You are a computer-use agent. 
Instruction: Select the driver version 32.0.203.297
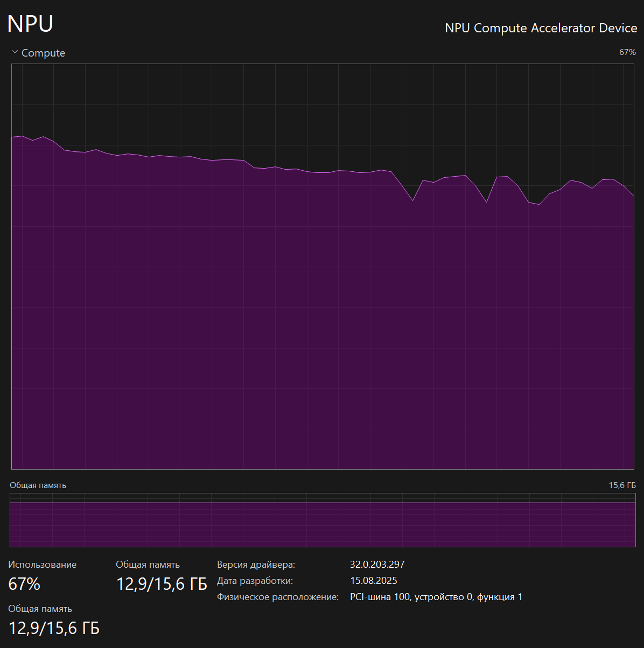(377, 565)
